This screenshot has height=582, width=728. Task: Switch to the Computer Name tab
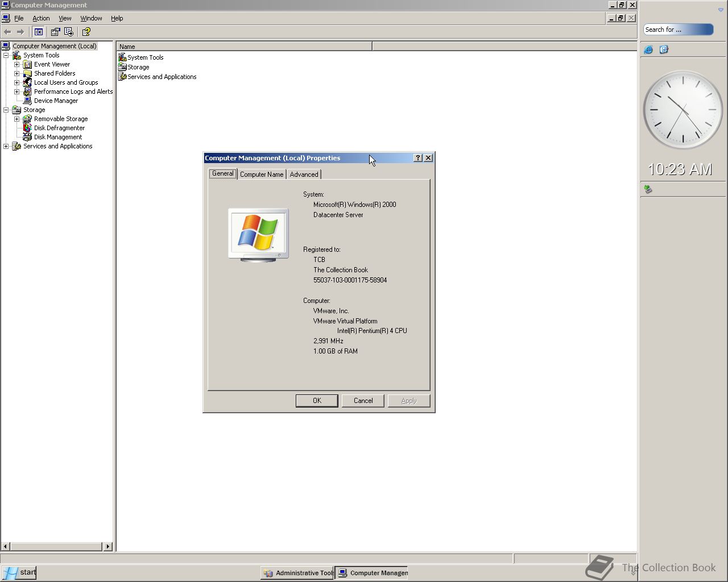pyautogui.click(x=262, y=174)
